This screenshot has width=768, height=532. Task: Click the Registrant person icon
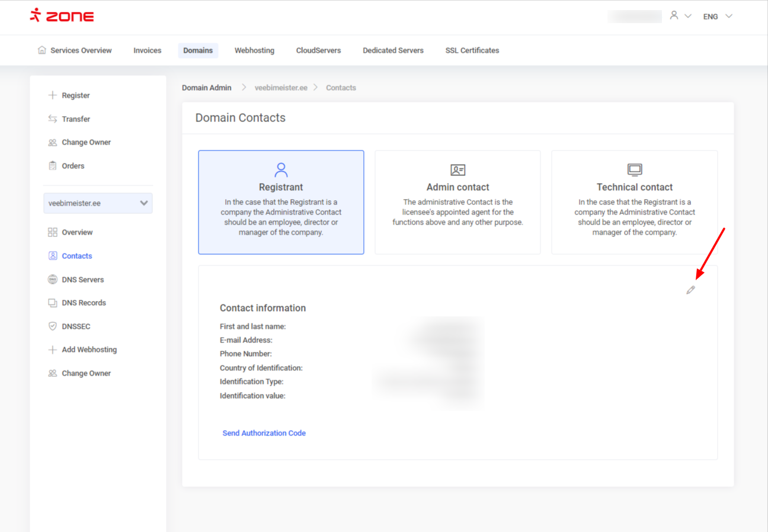(x=281, y=170)
